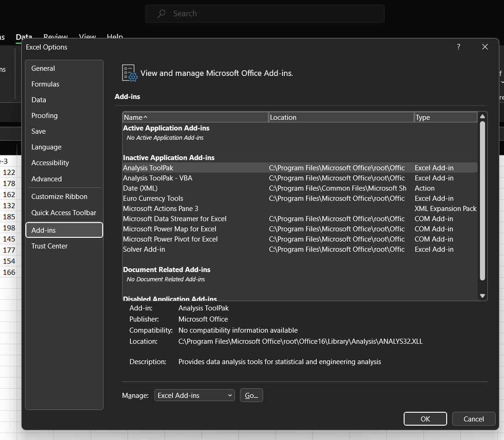Switch to the Review ribbon tab in Excel window
Image resolution: width=504 pixels, height=440 pixels.
(x=55, y=37)
